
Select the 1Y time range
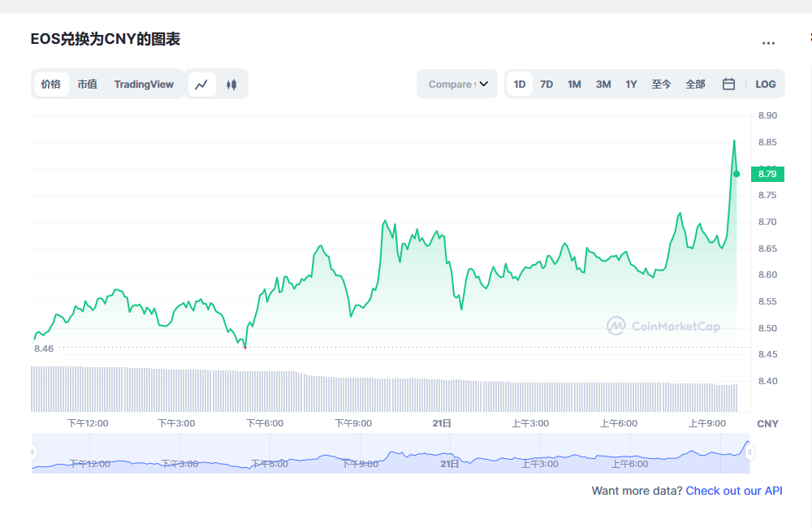coord(631,84)
